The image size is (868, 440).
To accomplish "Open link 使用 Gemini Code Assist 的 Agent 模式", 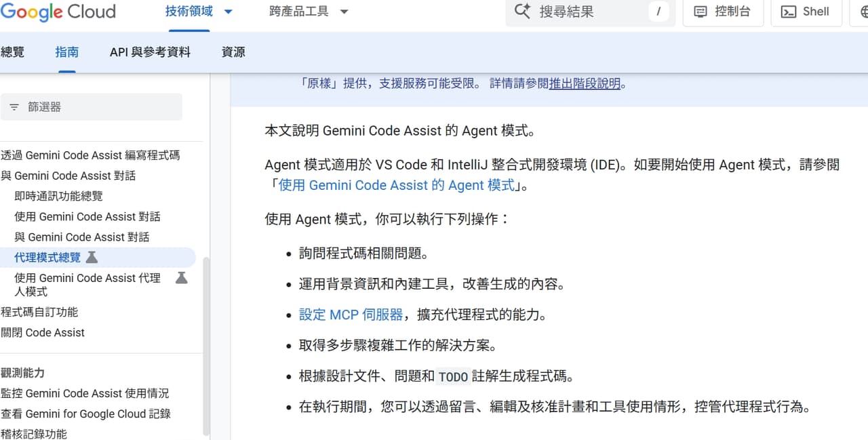I will [397, 185].
